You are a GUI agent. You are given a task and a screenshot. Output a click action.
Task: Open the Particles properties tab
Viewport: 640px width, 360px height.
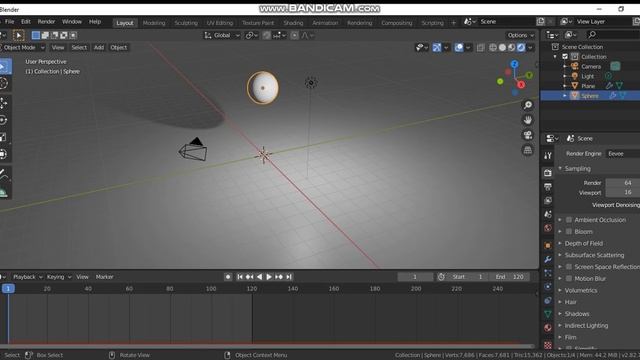(548, 273)
